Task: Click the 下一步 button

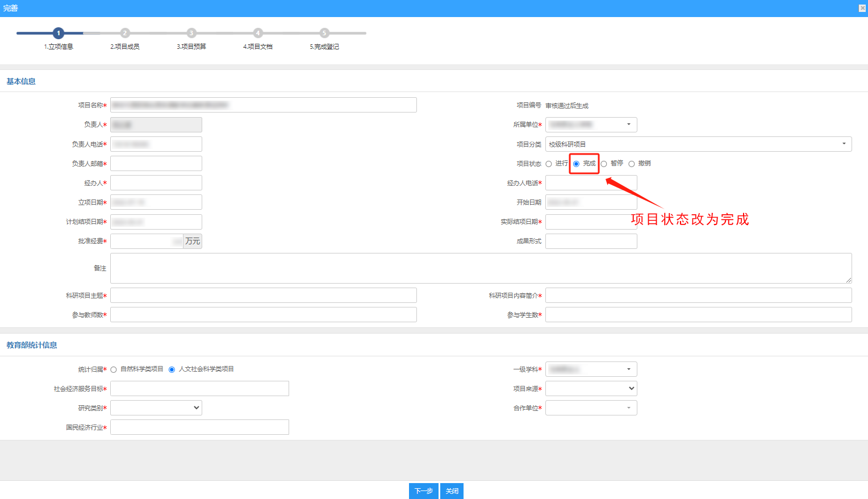Action: (423, 491)
